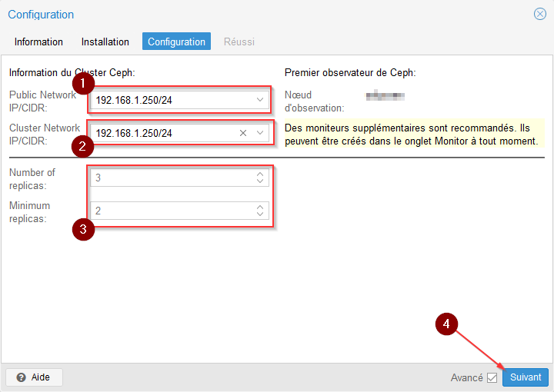Screen dimensions: 554x392
Task: Expand the Public Network IP/CIDR dropdown
Action: (x=260, y=100)
